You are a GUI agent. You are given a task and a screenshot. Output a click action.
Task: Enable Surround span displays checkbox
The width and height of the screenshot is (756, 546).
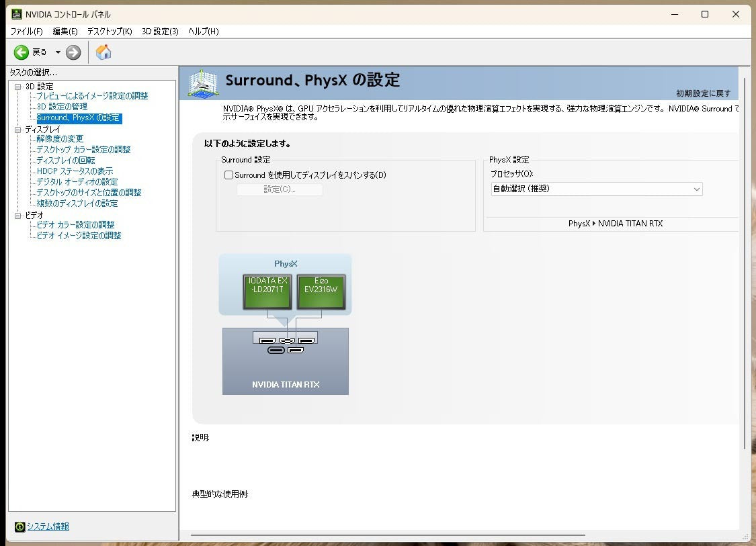coord(229,175)
